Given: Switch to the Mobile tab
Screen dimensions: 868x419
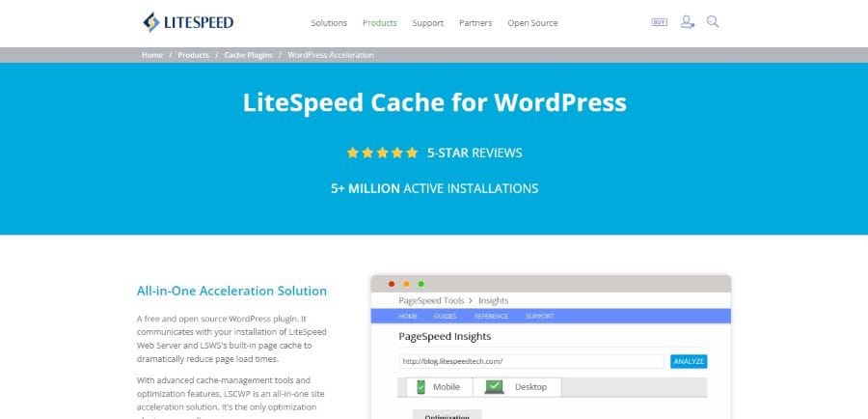Looking at the screenshot, I should click(440, 387).
